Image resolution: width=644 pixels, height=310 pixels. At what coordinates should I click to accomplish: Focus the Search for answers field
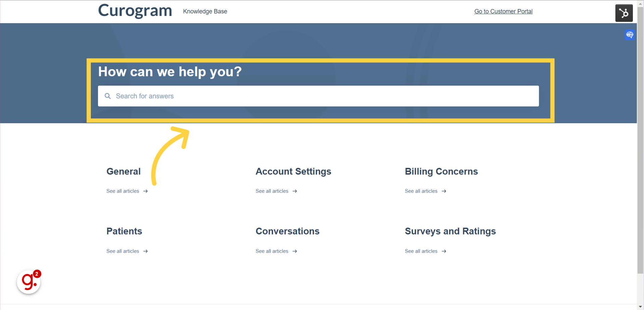pyautogui.click(x=318, y=96)
